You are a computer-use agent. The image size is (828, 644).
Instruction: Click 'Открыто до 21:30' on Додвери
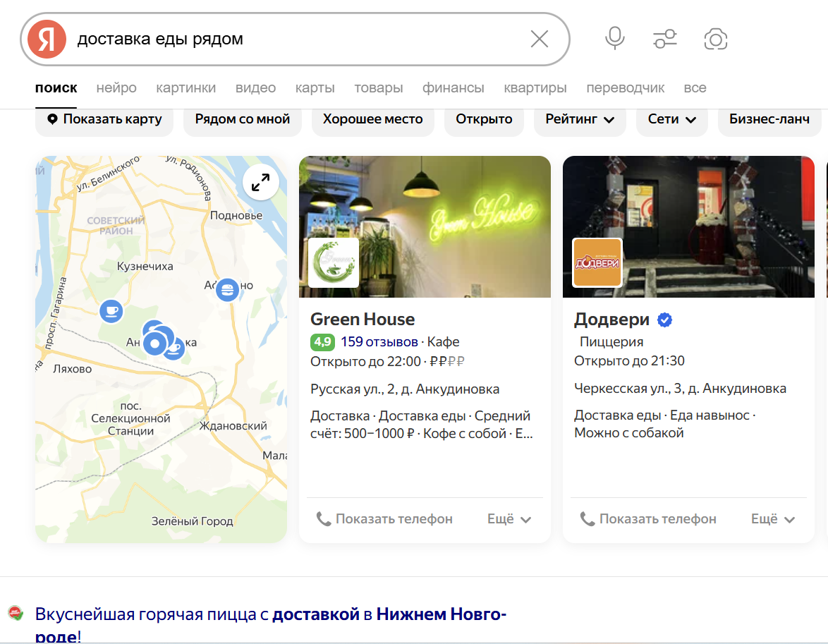click(x=629, y=361)
